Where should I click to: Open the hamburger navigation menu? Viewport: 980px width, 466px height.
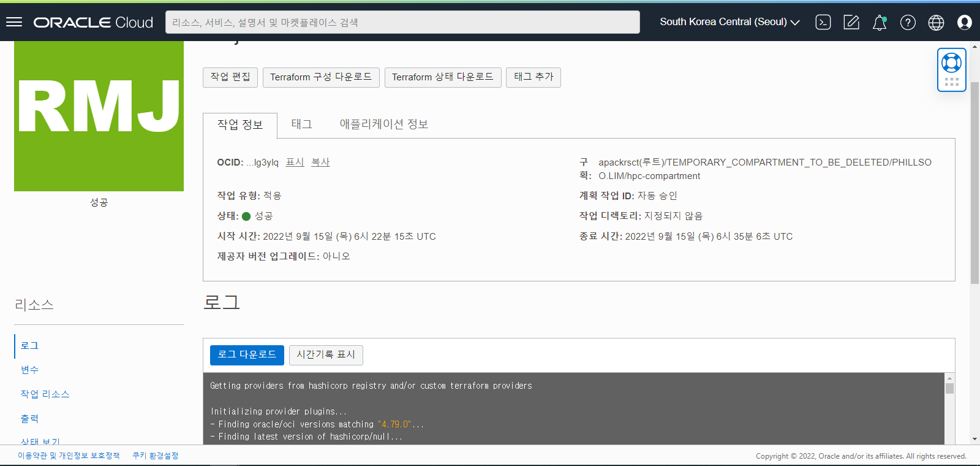pos(14,22)
